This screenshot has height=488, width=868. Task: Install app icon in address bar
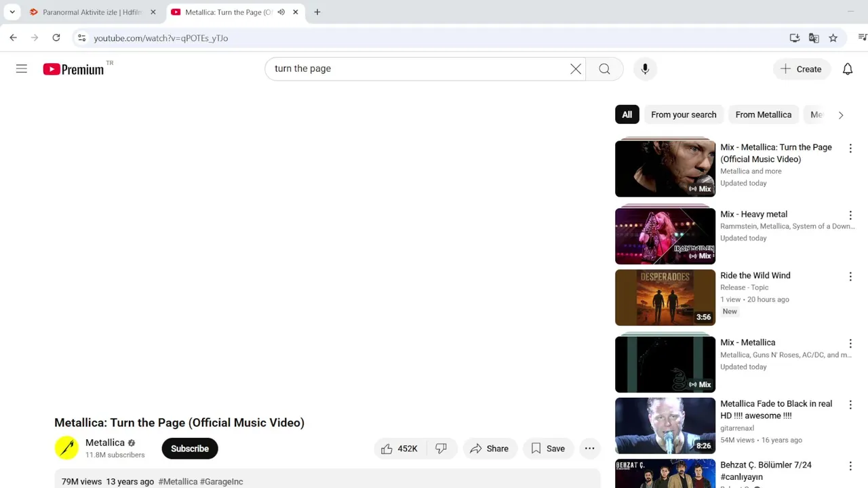tap(795, 38)
